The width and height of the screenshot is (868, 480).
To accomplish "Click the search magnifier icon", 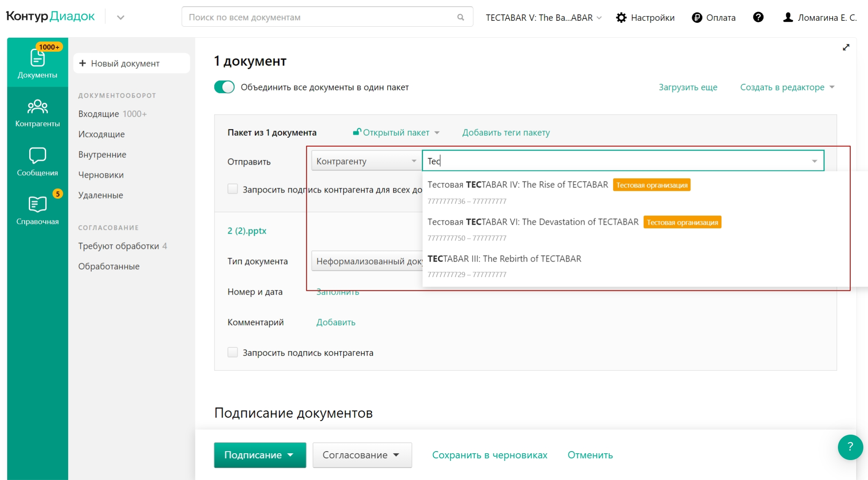I will [x=461, y=17].
